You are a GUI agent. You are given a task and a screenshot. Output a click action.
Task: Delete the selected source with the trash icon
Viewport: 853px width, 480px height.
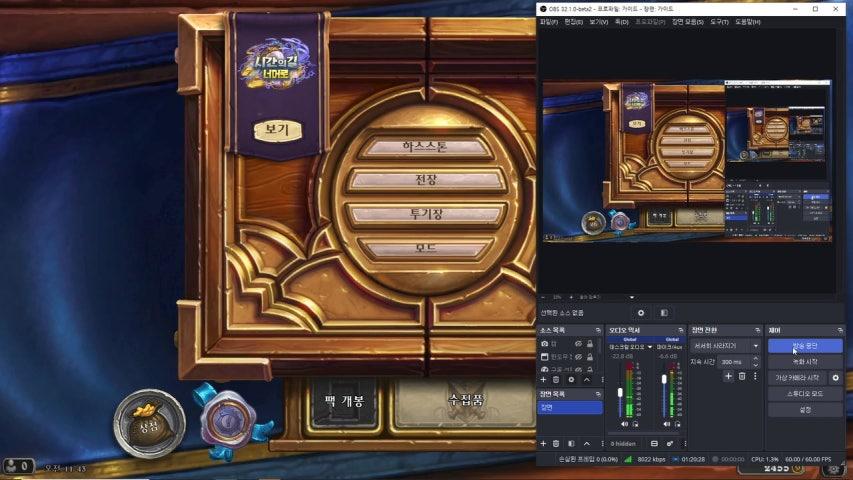pyautogui.click(x=557, y=379)
